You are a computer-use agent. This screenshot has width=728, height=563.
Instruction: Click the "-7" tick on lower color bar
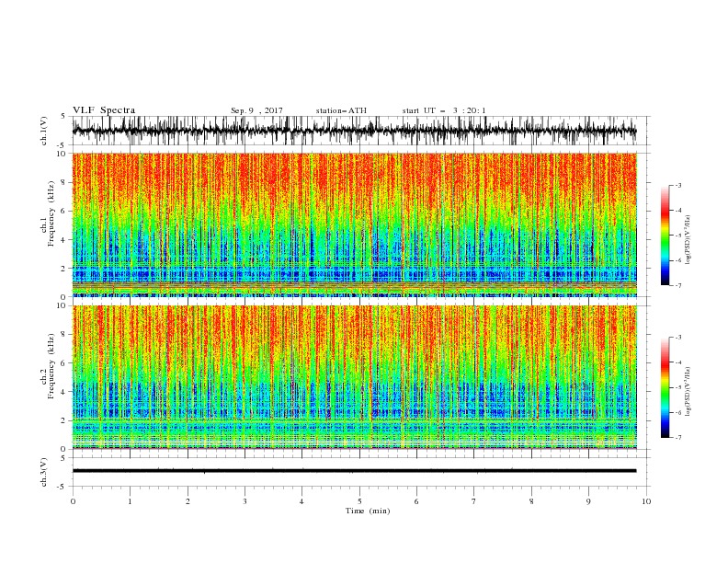point(678,438)
